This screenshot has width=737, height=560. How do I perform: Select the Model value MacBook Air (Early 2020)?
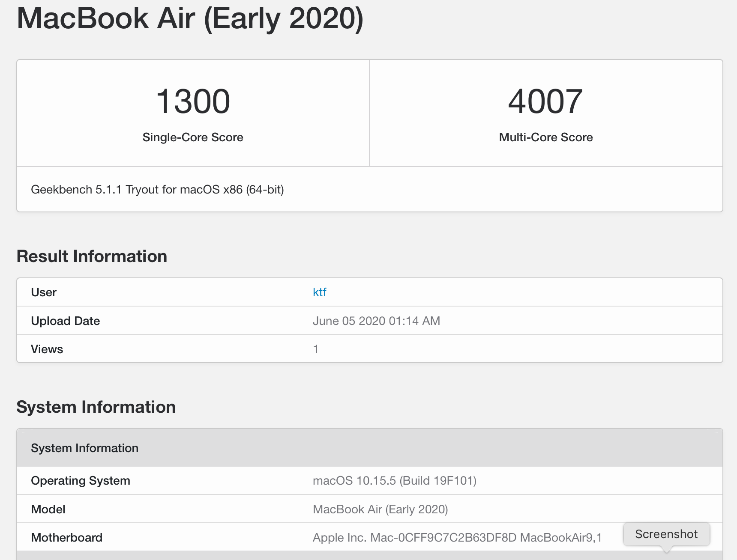click(x=380, y=509)
